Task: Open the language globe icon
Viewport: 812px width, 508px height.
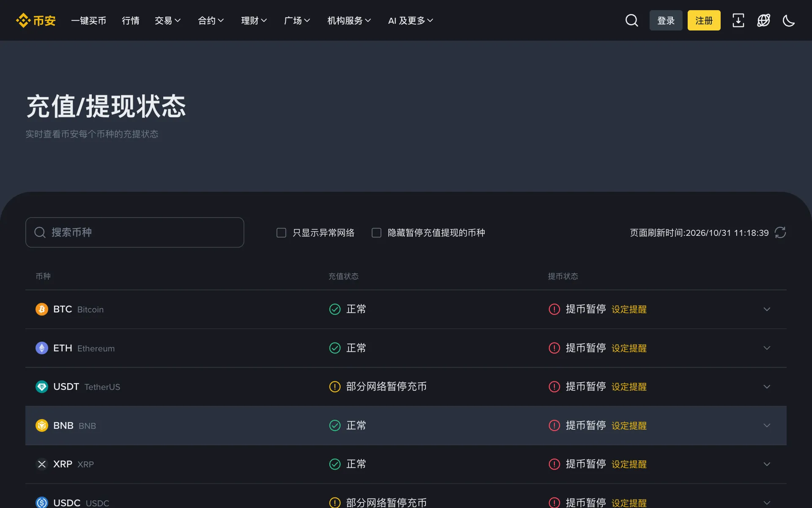Action: 764,20
